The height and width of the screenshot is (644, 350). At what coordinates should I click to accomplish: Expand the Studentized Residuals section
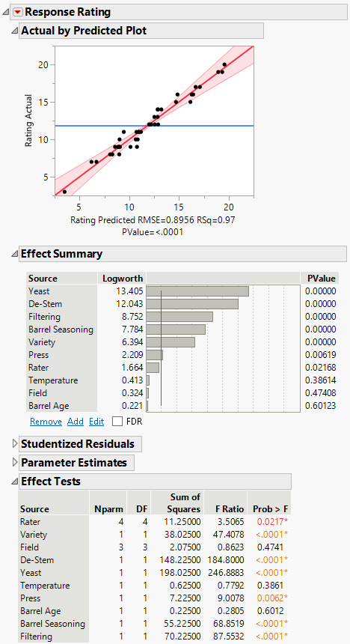point(15,444)
